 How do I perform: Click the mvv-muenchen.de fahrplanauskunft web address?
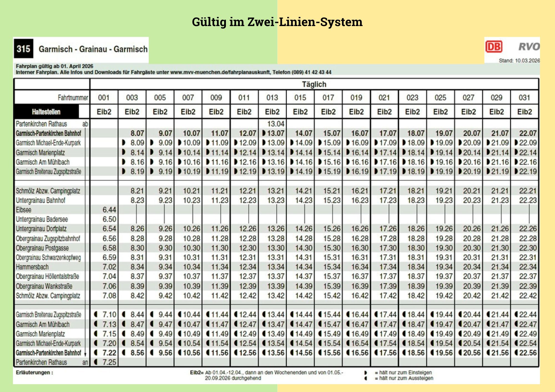point(220,72)
